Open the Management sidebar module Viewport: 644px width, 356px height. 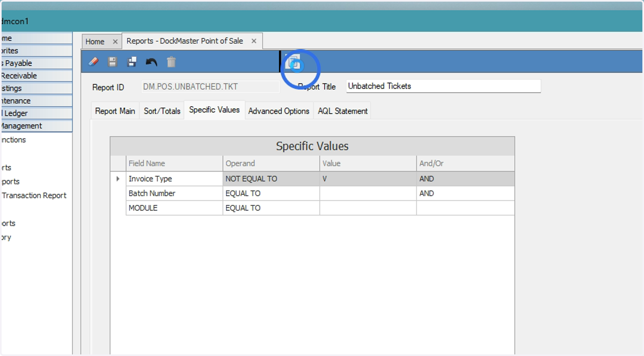pos(36,126)
